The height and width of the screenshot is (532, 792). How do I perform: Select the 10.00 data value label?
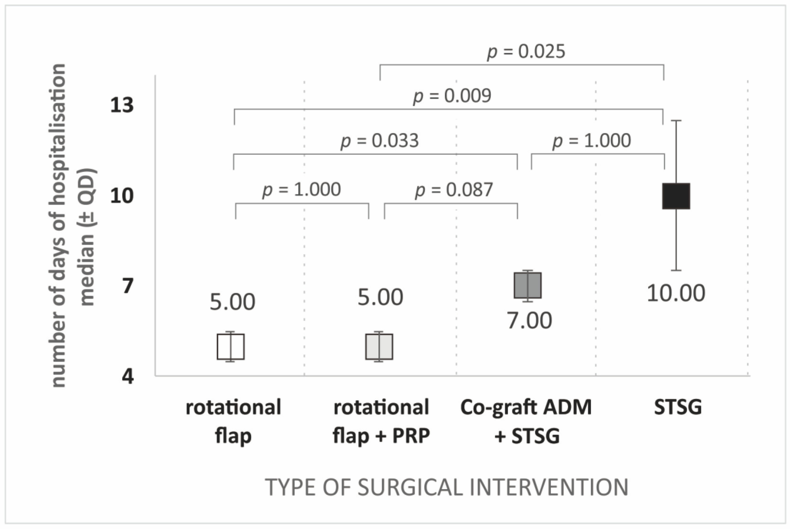(676, 293)
